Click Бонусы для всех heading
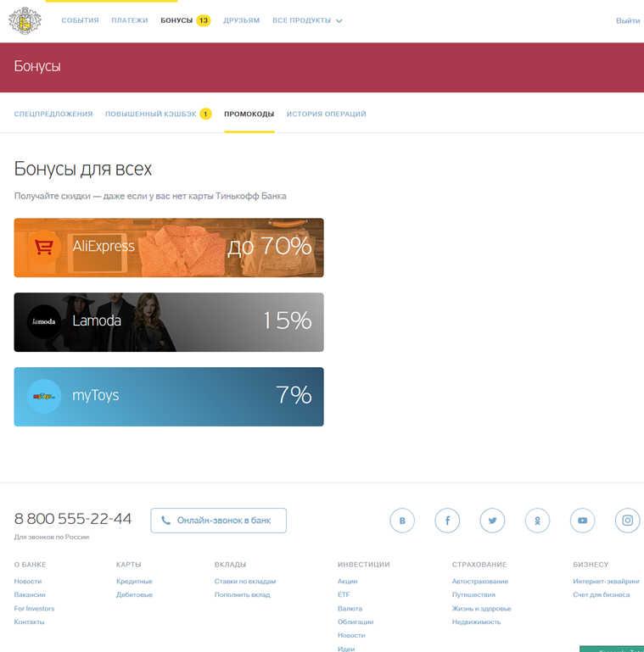644x652 pixels. [83, 169]
